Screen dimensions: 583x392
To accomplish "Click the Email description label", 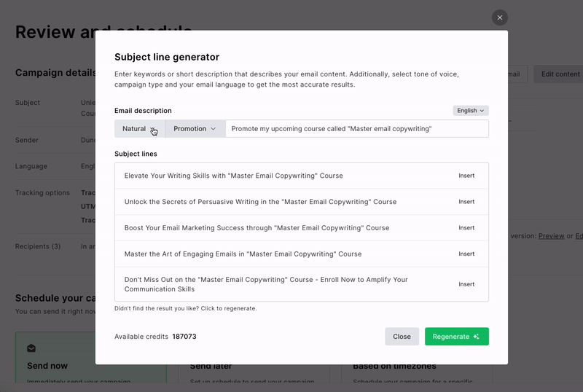I will (x=143, y=111).
